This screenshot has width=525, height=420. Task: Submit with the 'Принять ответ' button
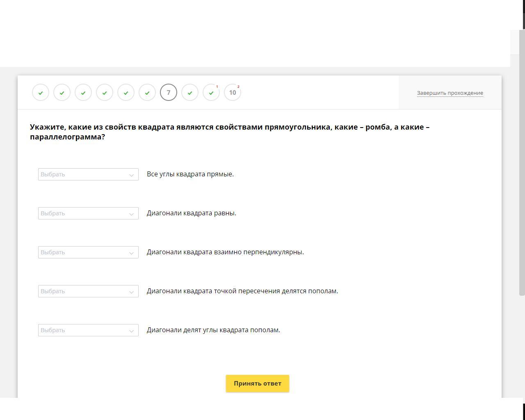click(x=258, y=383)
